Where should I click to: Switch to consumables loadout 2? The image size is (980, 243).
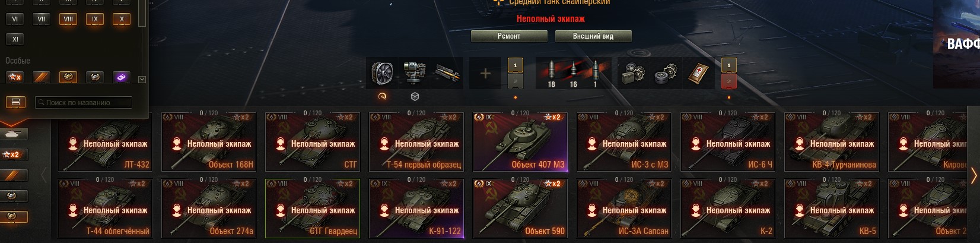[729, 81]
